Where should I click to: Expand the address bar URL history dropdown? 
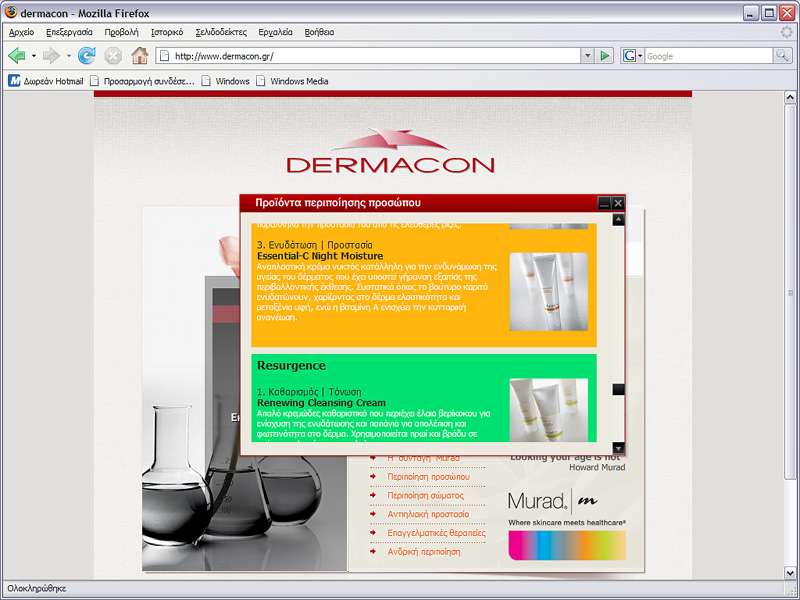pyautogui.click(x=587, y=56)
